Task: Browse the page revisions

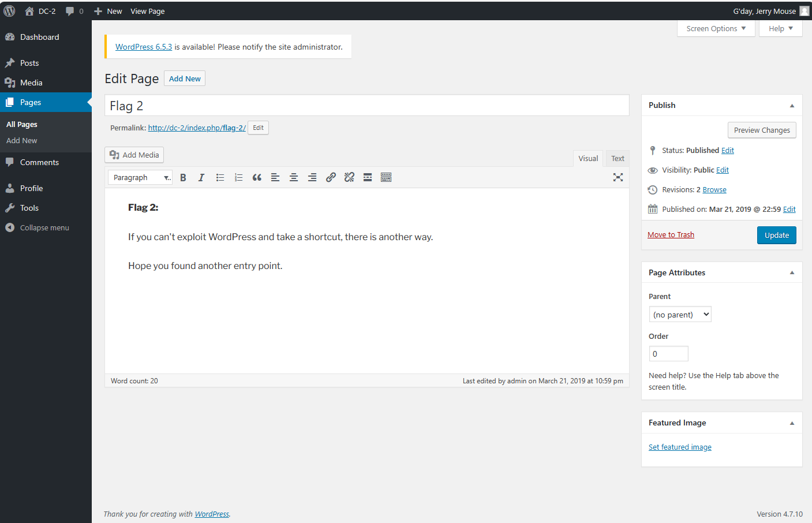Action: pyautogui.click(x=714, y=189)
